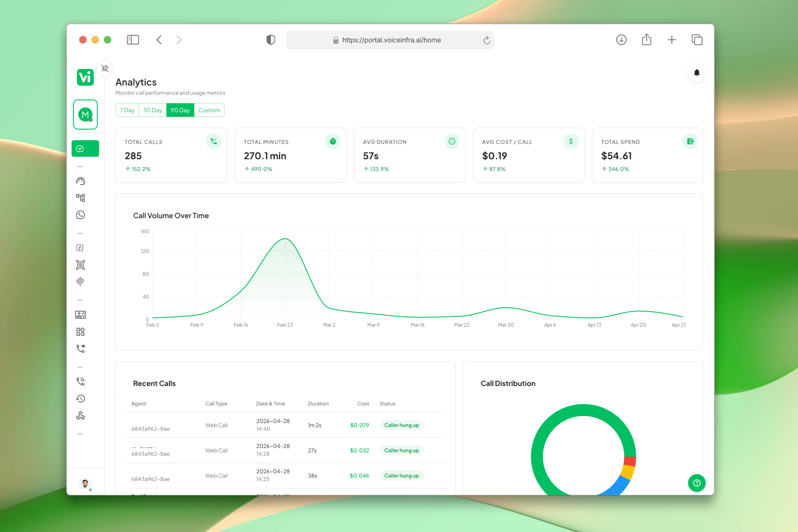Click the 285 total calls value
Screen dimensions: 798x532
pyautogui.click(x=133, y=156)
